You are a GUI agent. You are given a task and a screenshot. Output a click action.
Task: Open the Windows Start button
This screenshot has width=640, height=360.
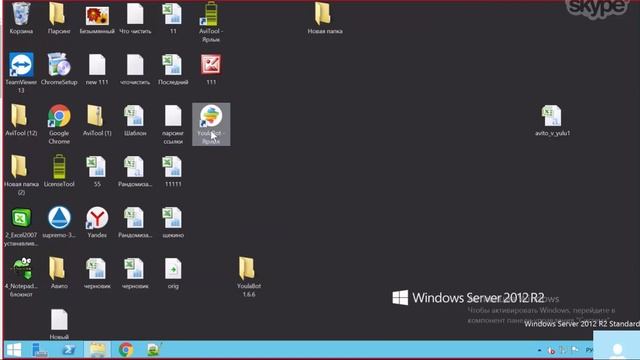tap(14, 350)
